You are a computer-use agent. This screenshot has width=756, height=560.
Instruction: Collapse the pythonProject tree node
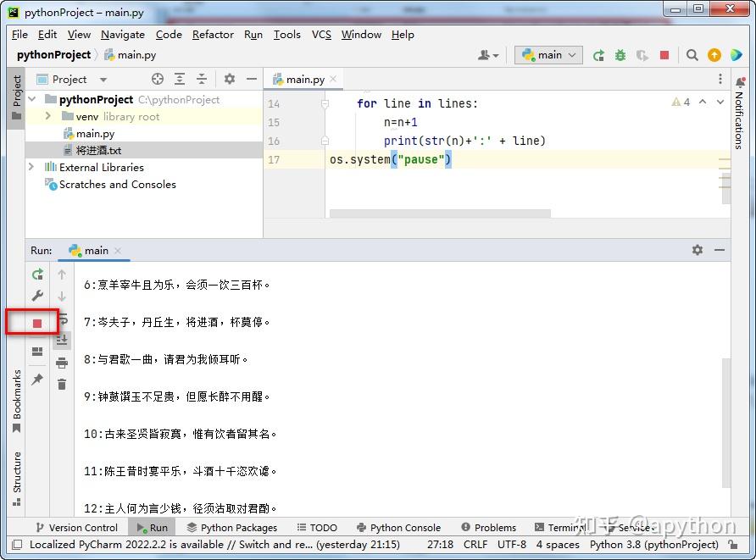(31, 99)
